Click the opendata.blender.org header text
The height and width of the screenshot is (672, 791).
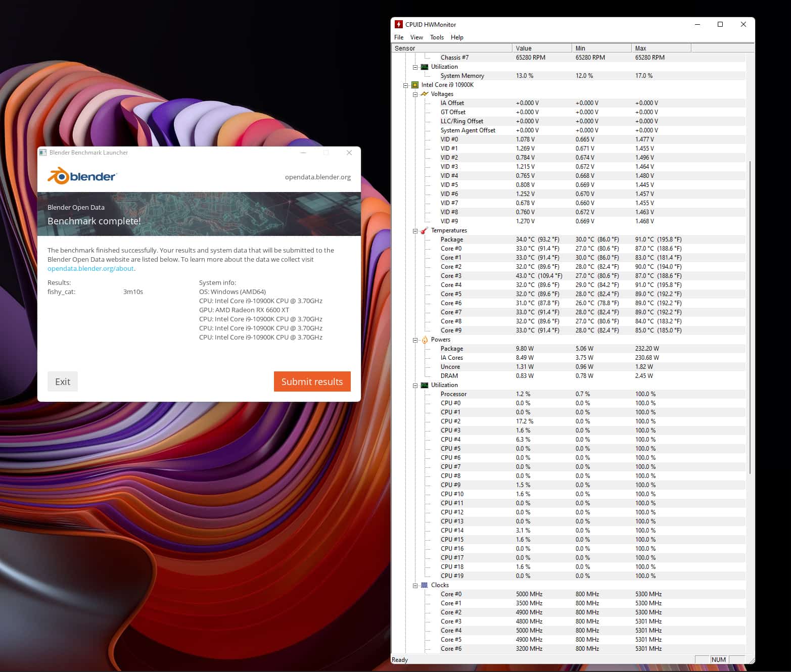[x=317, y=177]
